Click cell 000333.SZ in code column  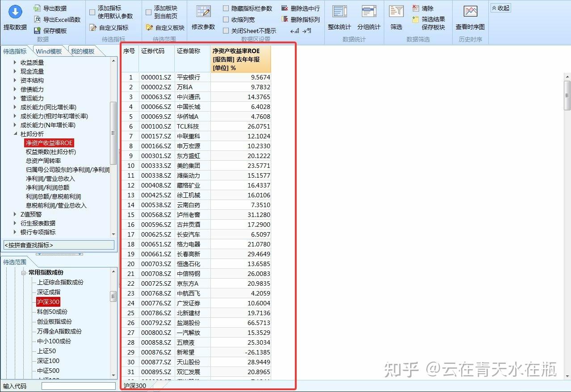(157, 166)
